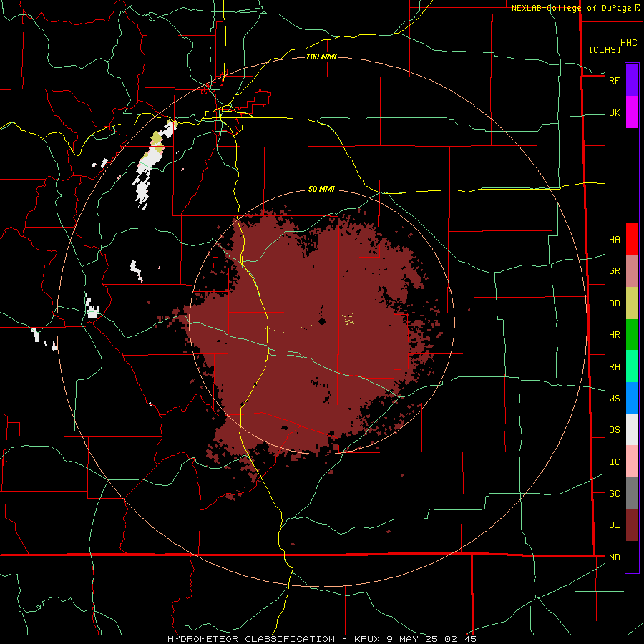Image resolution: width=644 pixels, height=644 pixels.
Task: Click the HR legend label
Action: point(614,335)
